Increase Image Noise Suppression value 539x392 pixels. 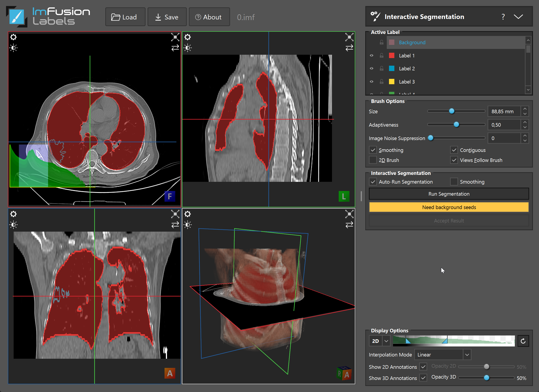pos(525,136)
